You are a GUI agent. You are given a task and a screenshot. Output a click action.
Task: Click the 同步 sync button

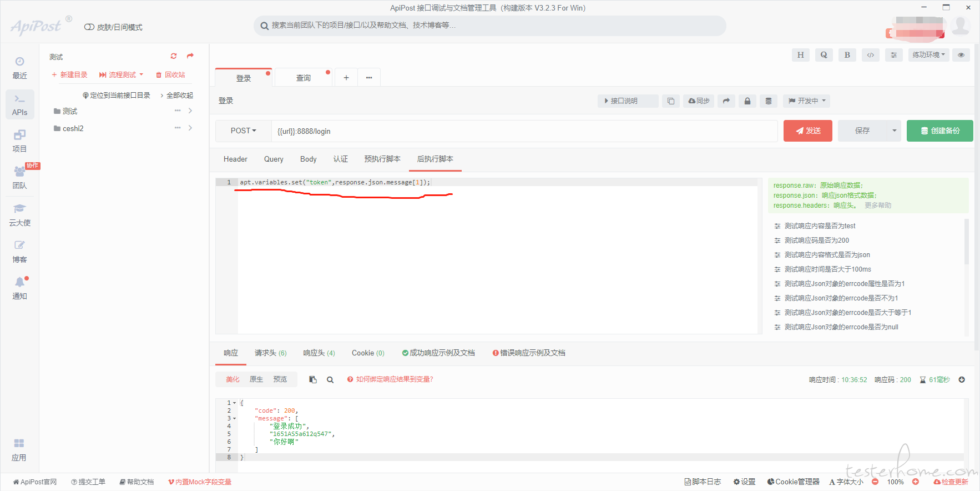[x=699, y=101]
